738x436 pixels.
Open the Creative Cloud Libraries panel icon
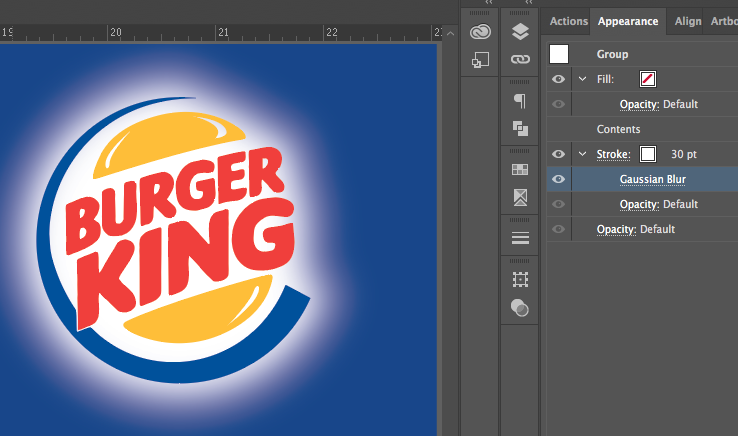coord(480,32)
